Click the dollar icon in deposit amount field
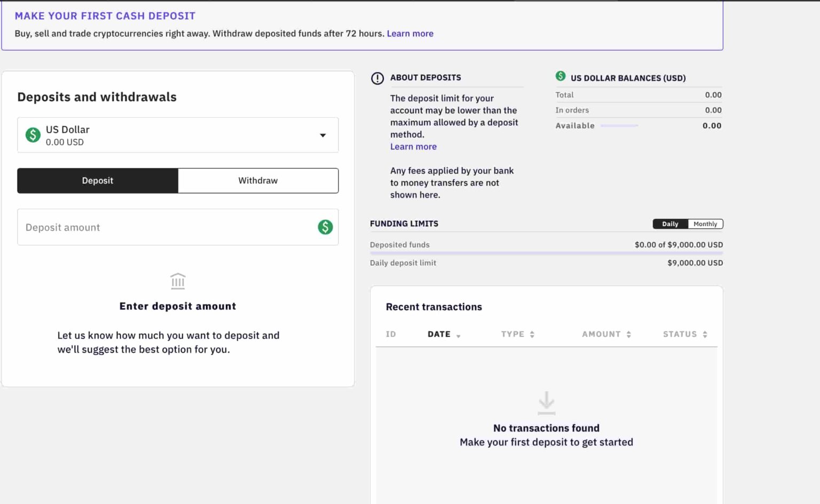This screenshot has height=504, width=820. click(325, 227)
